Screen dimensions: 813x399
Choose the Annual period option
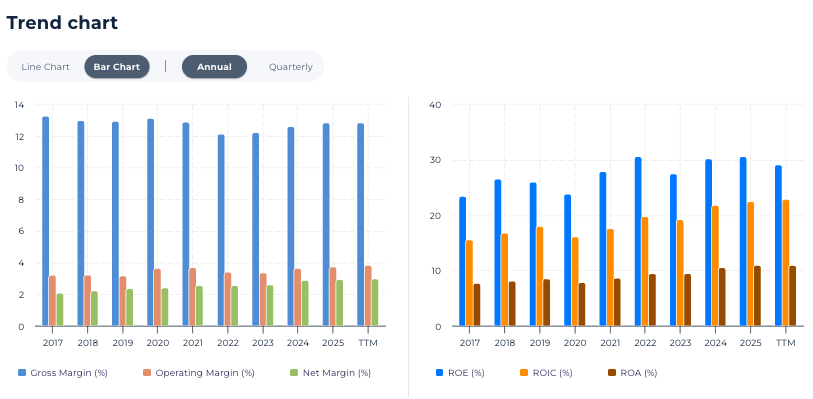coord(214,67)
